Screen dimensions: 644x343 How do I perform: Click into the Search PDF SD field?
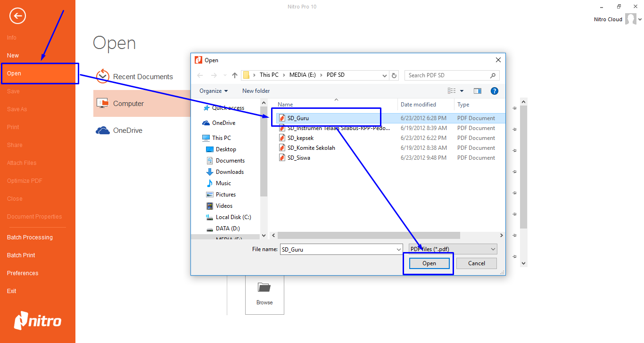tap(447, 75)
